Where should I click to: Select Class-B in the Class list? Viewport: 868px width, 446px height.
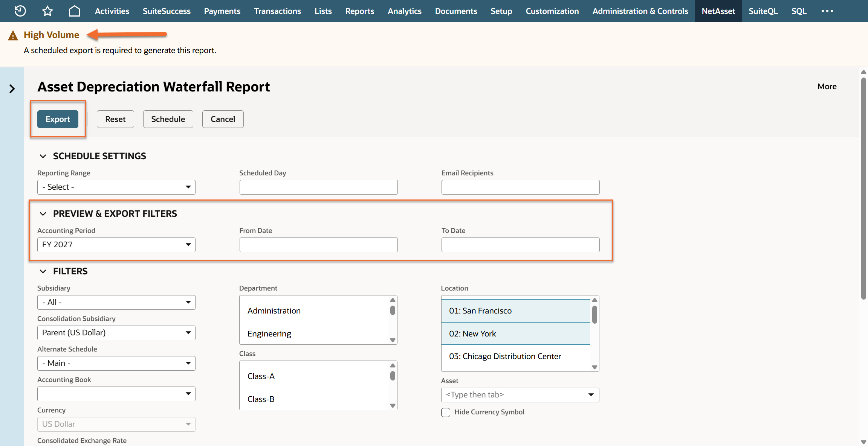tap(314, 399)
